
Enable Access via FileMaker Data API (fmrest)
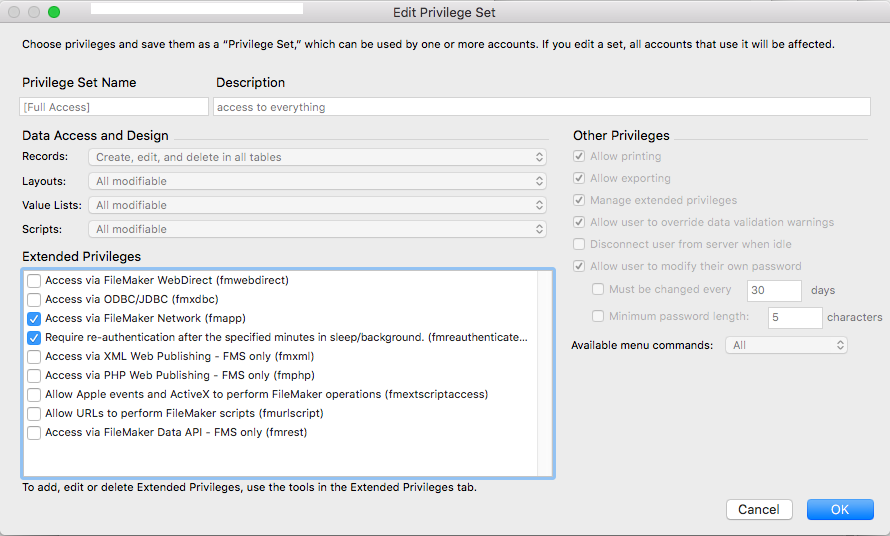[x=34, y=433]
